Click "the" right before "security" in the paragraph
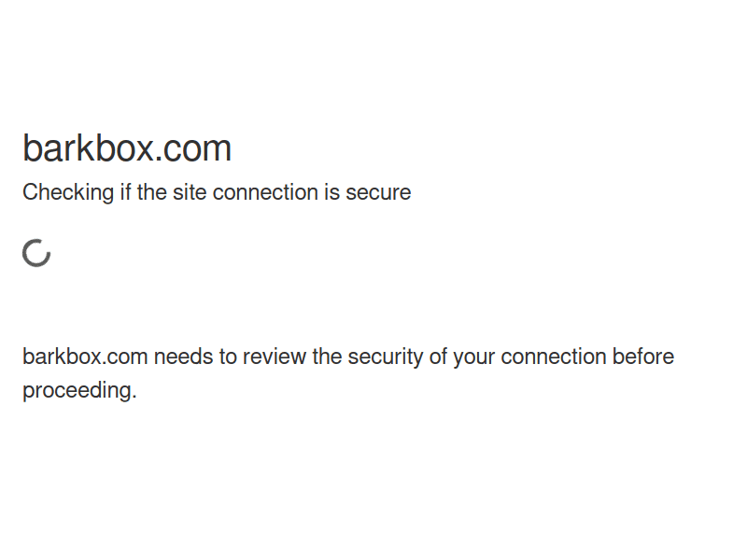The width and height of the screenshot is (747, 560). 327,357
